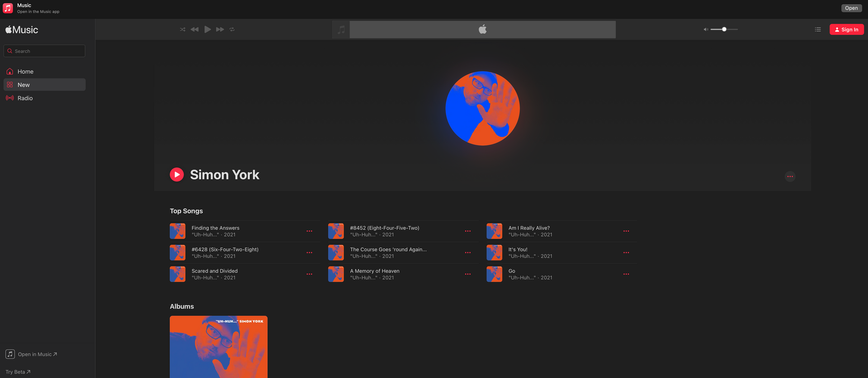
Task: Click the A Memory of Heaven artwork
Action: point(336,274)
